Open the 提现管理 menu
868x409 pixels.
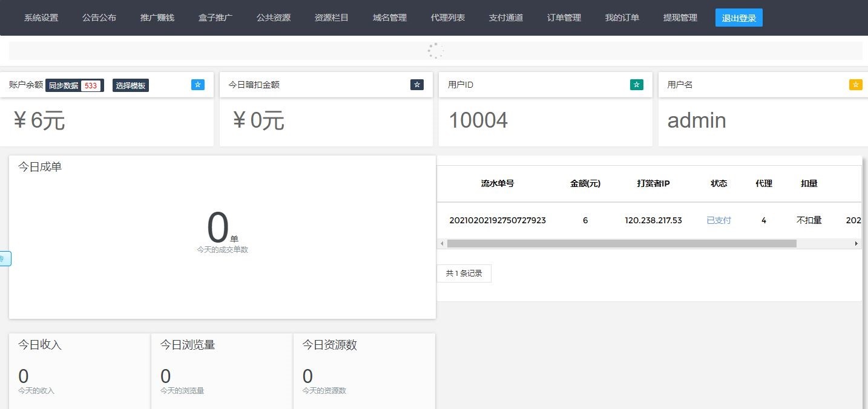[680, 18]
